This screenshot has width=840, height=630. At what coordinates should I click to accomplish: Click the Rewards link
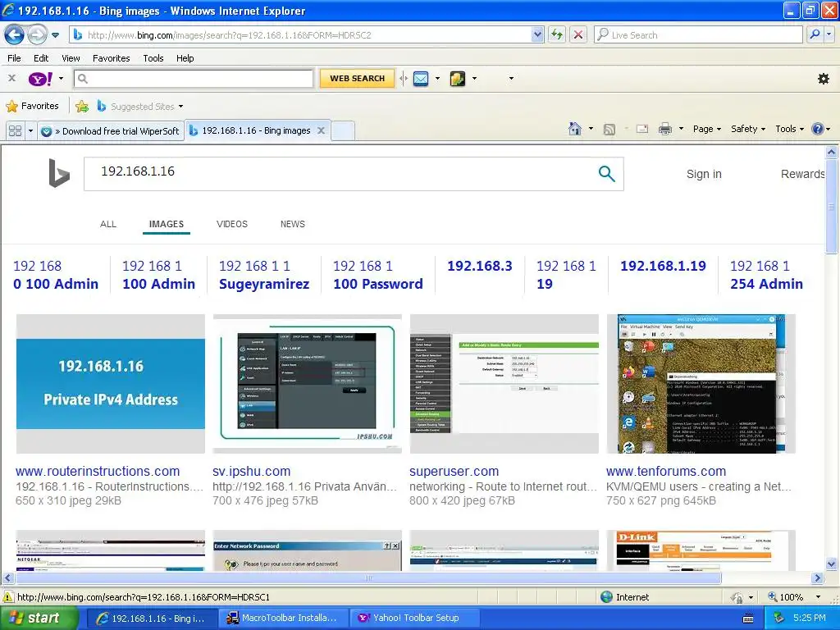pyautogui.click(x=802, y=174)
